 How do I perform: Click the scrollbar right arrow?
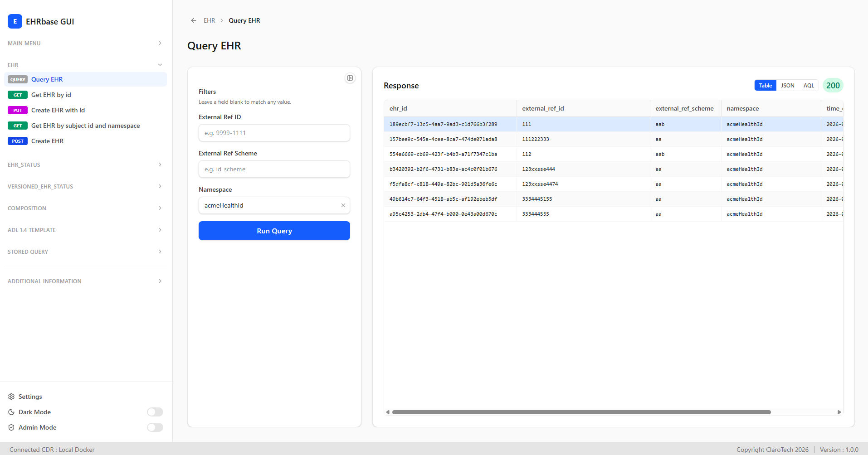[x=839, y=412]
